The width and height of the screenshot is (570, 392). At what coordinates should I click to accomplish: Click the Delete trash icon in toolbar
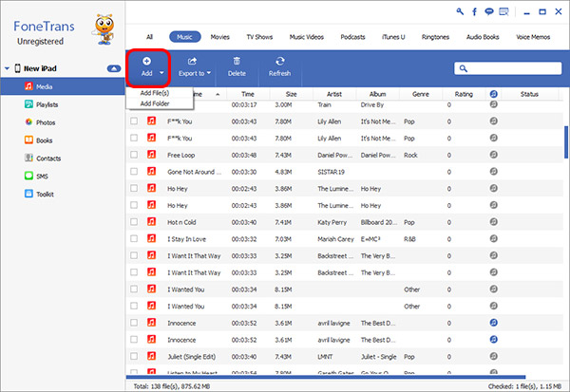pyautogui.click(x=237, y=61)
